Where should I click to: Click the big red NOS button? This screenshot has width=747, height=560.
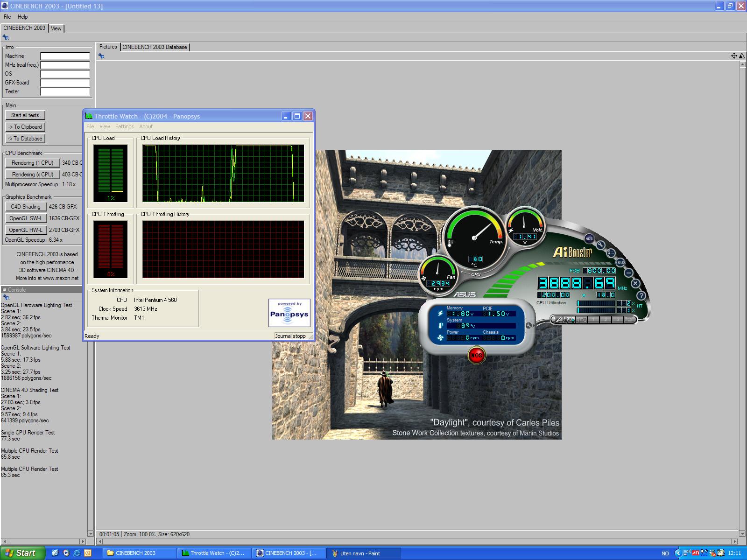(476, 355)
